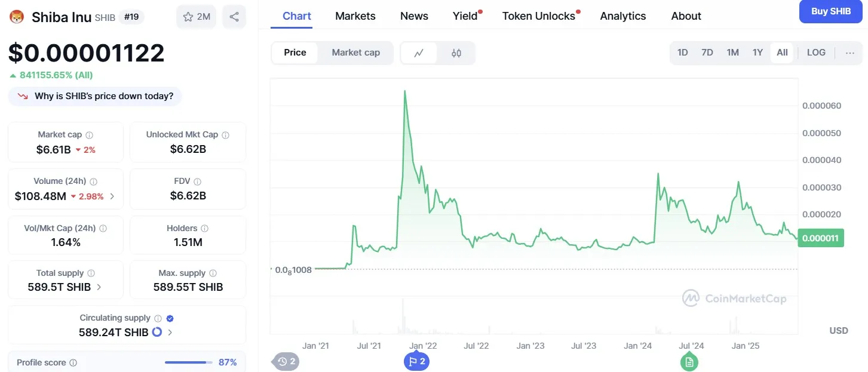Toggle LOG scale on chart
Screen dimensions: 868x372
click(816, 53)
